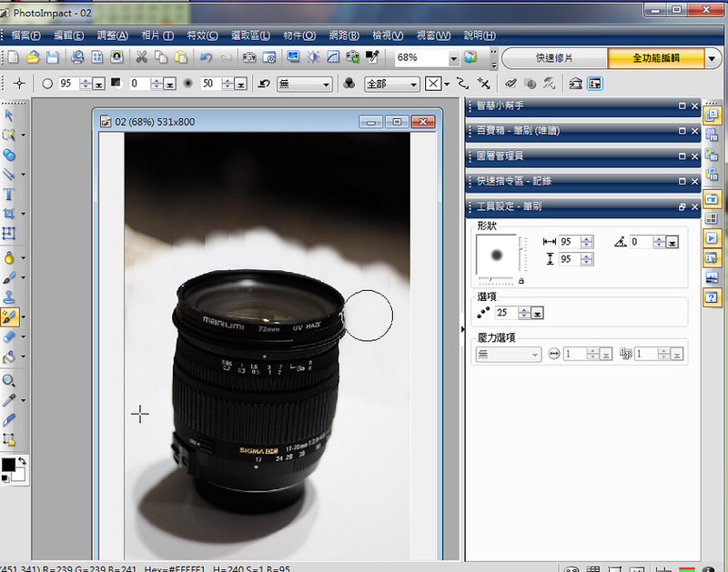728x572 pixels.
Task: Open the 無 preset dropdown in attribute bar
Action: pyautogui.click(x=305, y=84)
